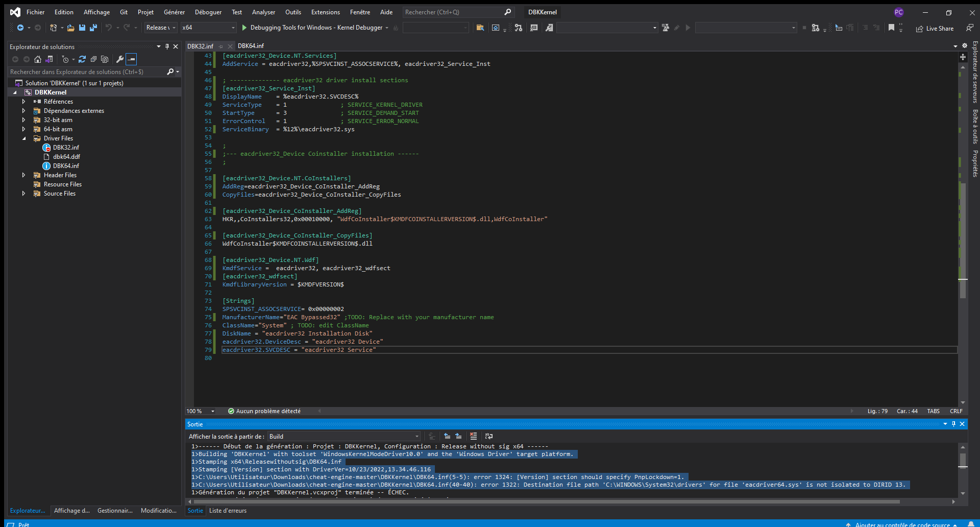Click the Open File folder icon
Image resolution: width=980 pixels, height=527 pixels.
(70, 28)
